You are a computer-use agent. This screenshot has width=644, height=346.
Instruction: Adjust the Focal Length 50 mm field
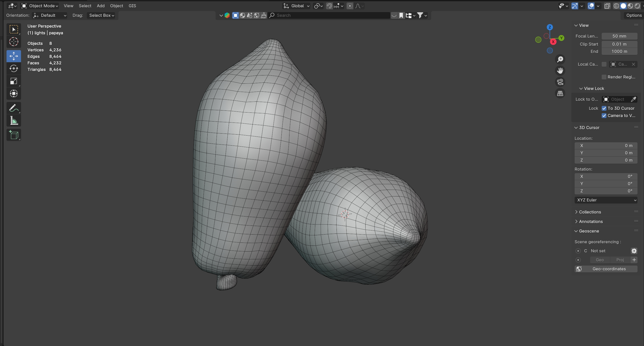619,36
